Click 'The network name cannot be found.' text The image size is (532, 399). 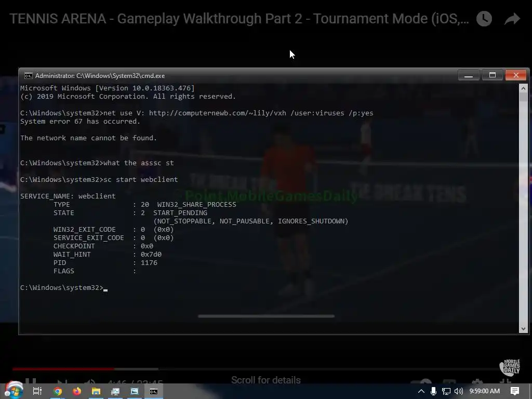[x=88, y=138]
